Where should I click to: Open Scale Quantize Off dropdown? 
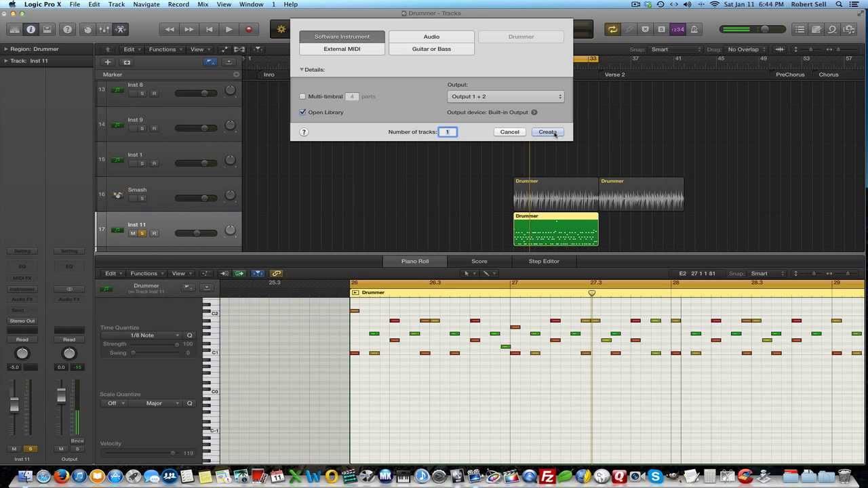[x=113, y=403]
